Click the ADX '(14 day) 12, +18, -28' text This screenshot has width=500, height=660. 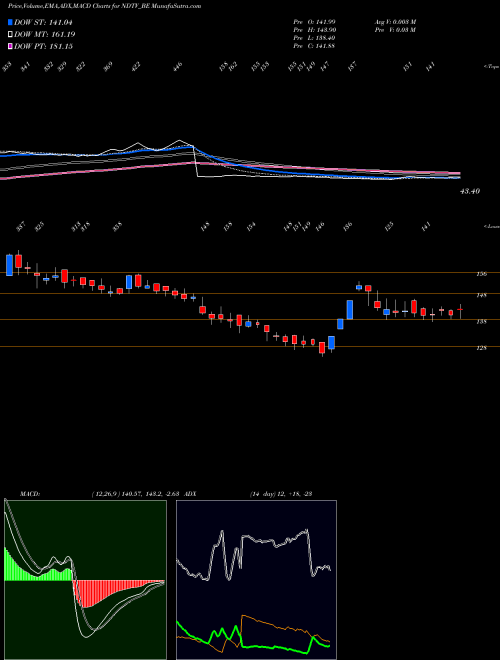pos(281,493)
